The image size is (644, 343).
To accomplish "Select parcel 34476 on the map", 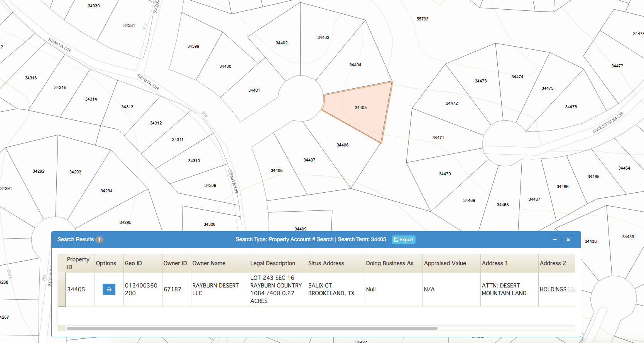I will click(571, 107).
